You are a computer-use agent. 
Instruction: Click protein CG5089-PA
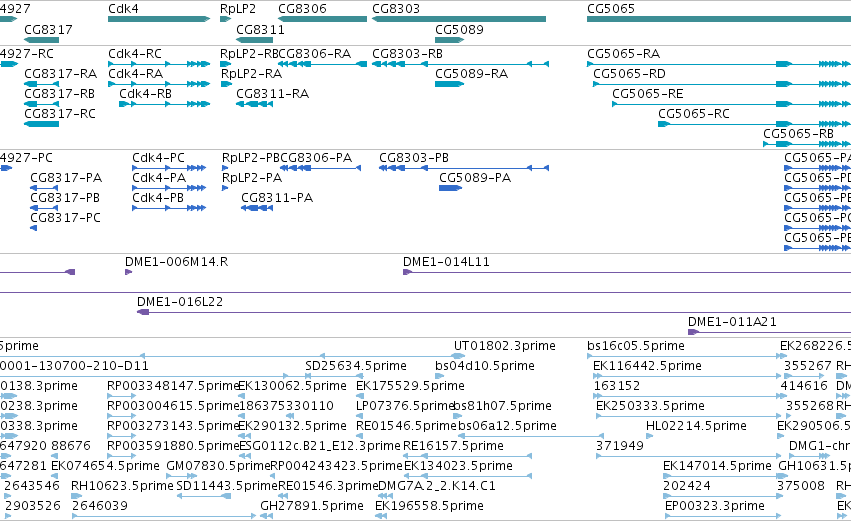point(450,188)
